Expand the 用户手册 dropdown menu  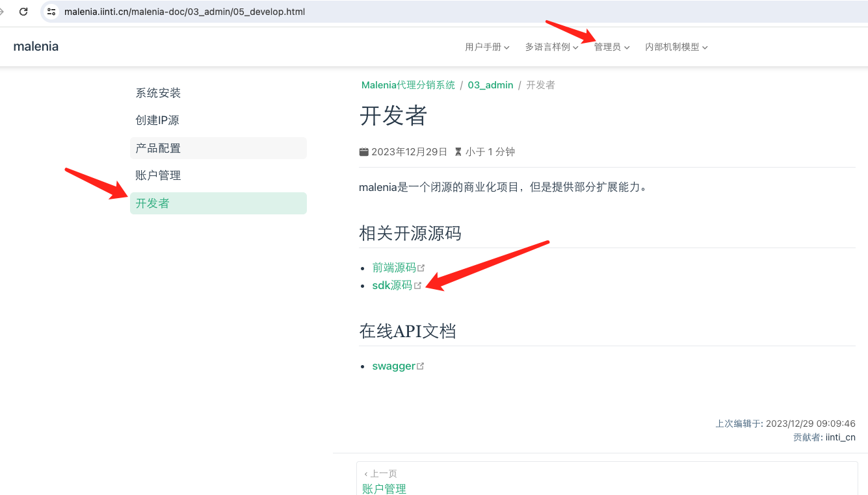click(x=486, y=47)
